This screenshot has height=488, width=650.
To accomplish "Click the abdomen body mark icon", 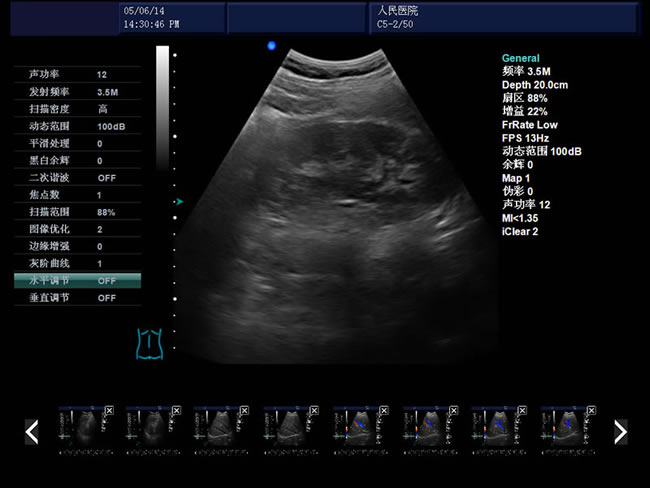I will 149,343.
